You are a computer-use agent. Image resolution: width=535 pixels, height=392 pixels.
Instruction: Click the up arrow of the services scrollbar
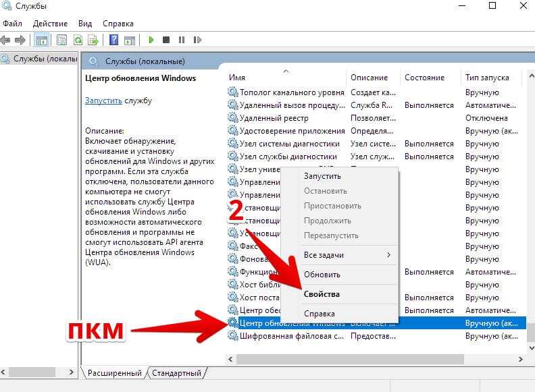coord(531,76)
